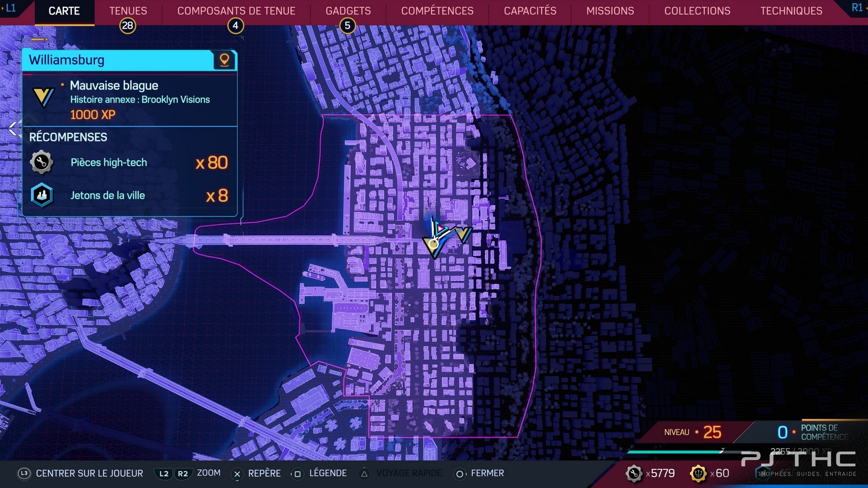
Task: Click the x 8 reward amount
Action: coord(217,196)
